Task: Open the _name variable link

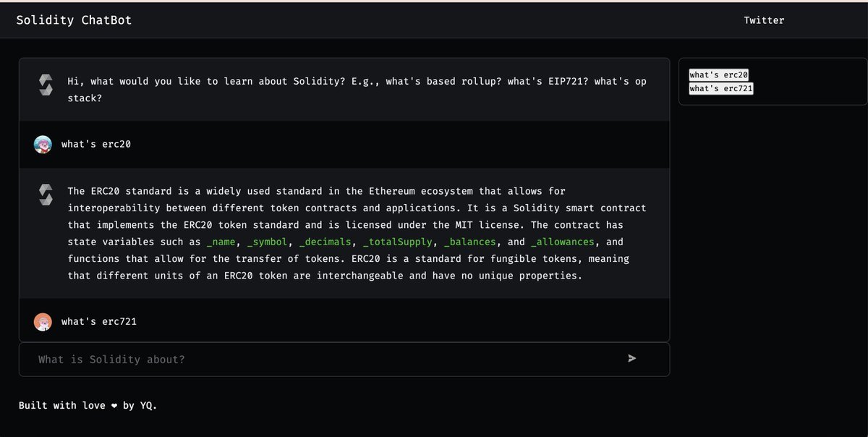Action: point(221,242)
